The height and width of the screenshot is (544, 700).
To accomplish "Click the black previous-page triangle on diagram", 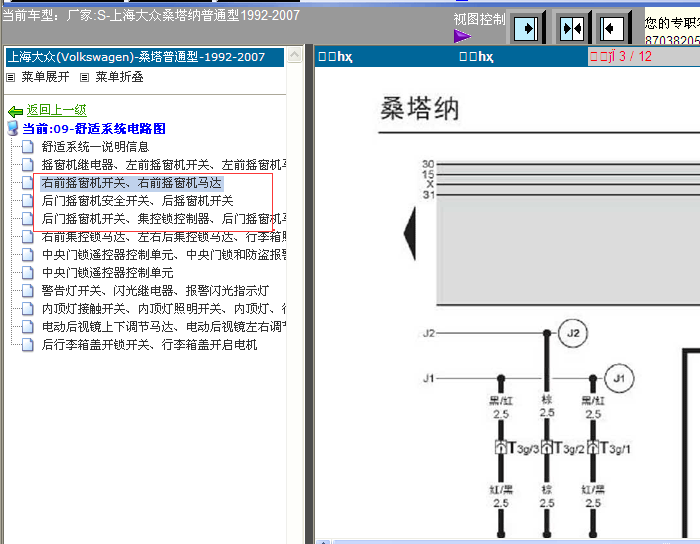I will 410,233.
